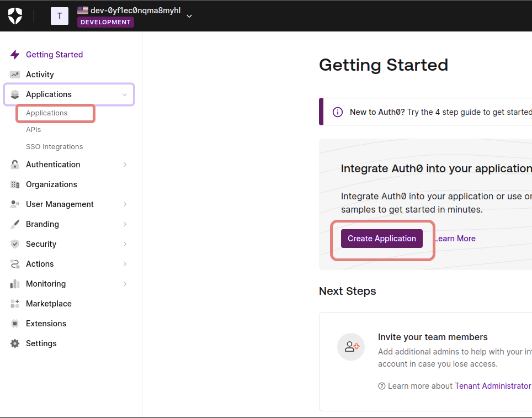Click the Auth0 shield logo
The width and height of the screenshot is (532, 418).
[15, 15]
